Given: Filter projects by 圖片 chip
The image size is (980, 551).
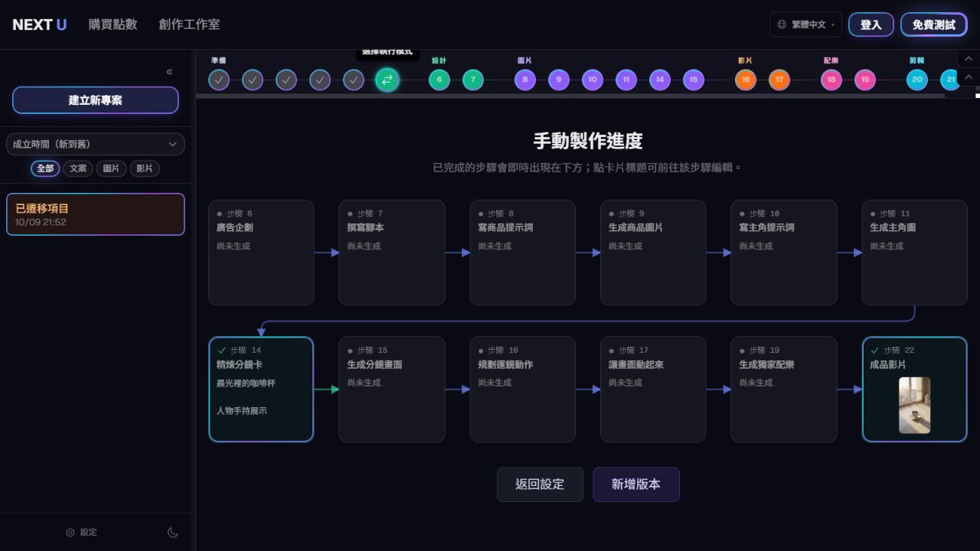Looking at the screenshot, I should click(x=111, y=168).
